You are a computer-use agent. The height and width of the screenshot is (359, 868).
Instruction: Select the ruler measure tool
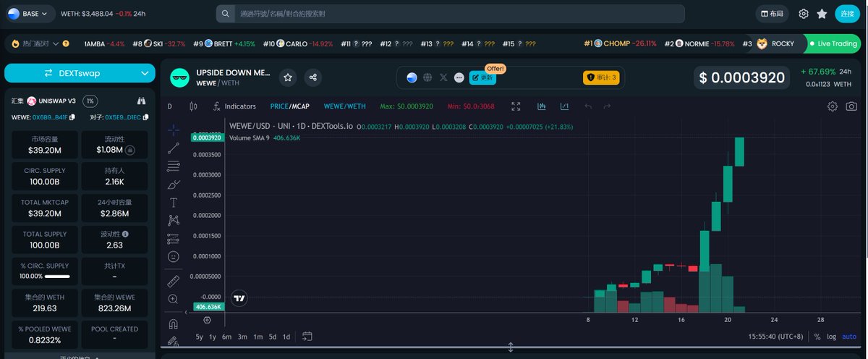point(174,280)
